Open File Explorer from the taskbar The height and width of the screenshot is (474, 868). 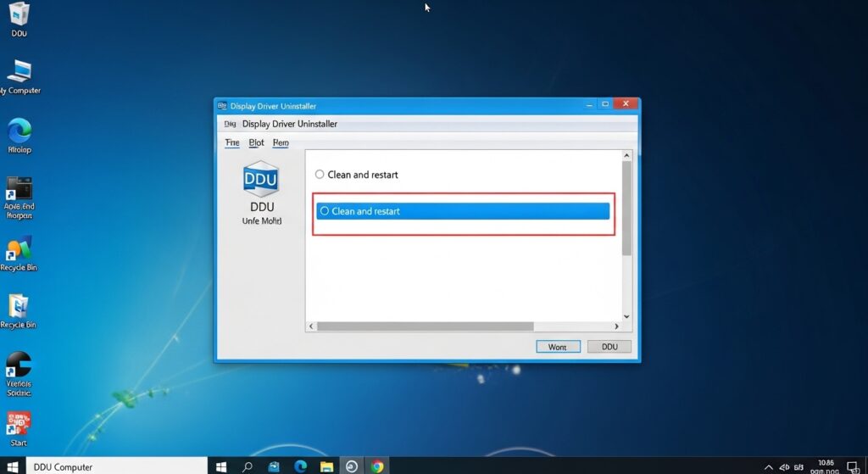pos(326,467)
